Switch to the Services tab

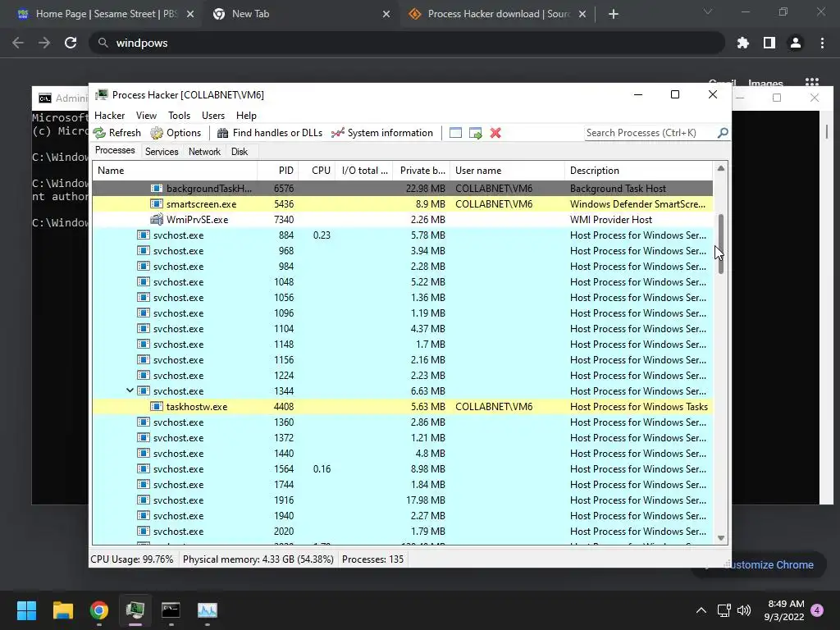point(162,152)
